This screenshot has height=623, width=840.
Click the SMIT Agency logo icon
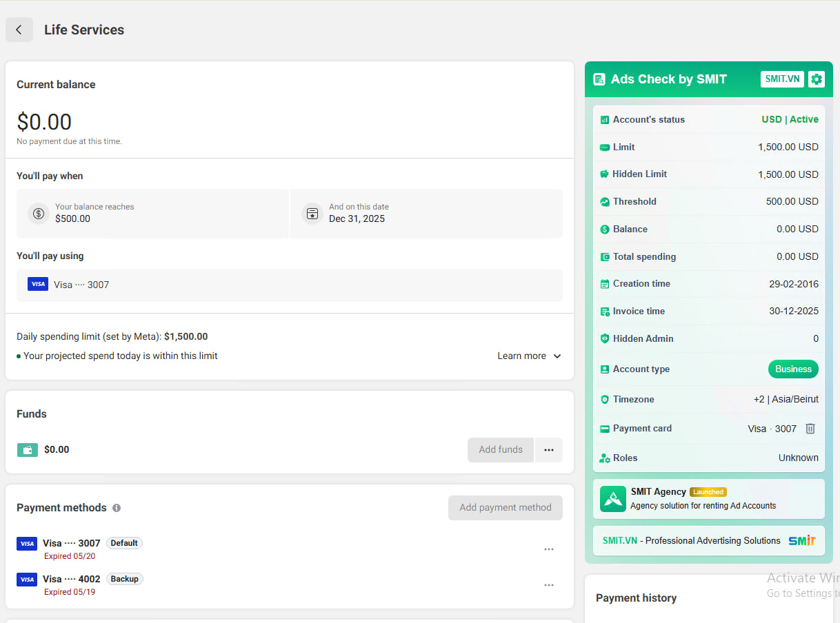click(612, 499)
